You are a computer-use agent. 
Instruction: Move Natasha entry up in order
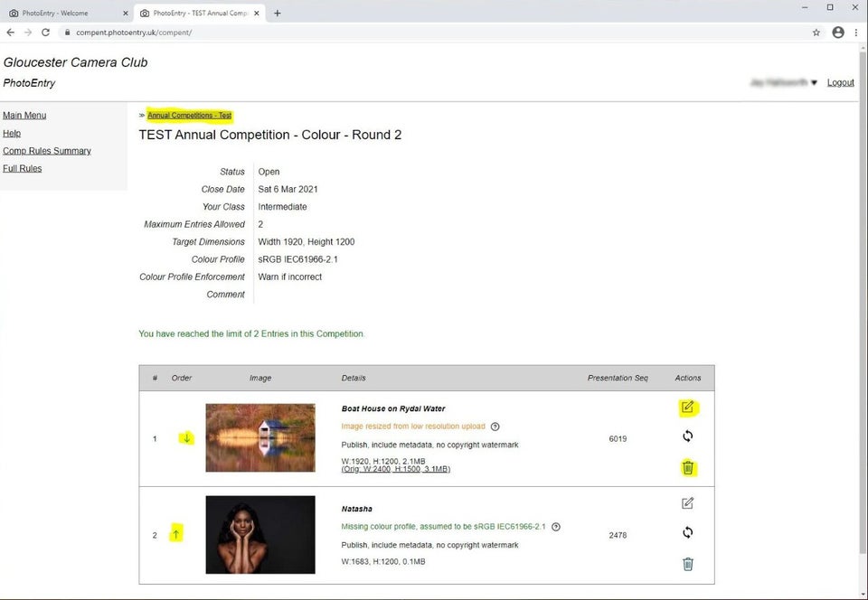click(x=176, y=534)
